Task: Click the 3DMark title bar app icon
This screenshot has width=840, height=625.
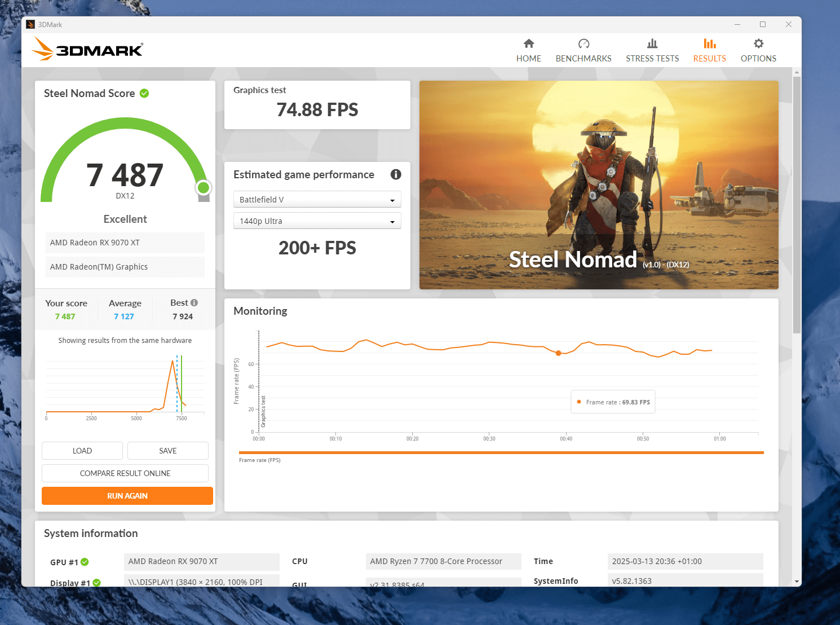Action: [30, 24]
